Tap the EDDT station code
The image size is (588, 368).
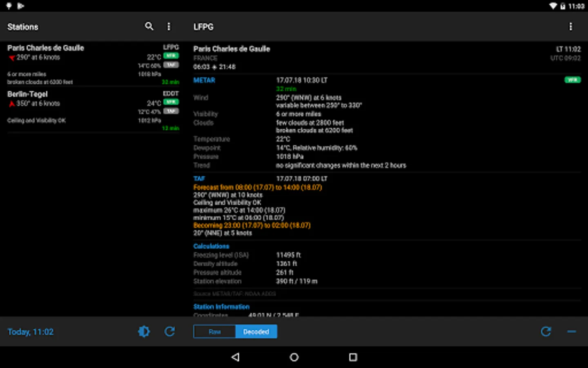click(x=171, y=94)
